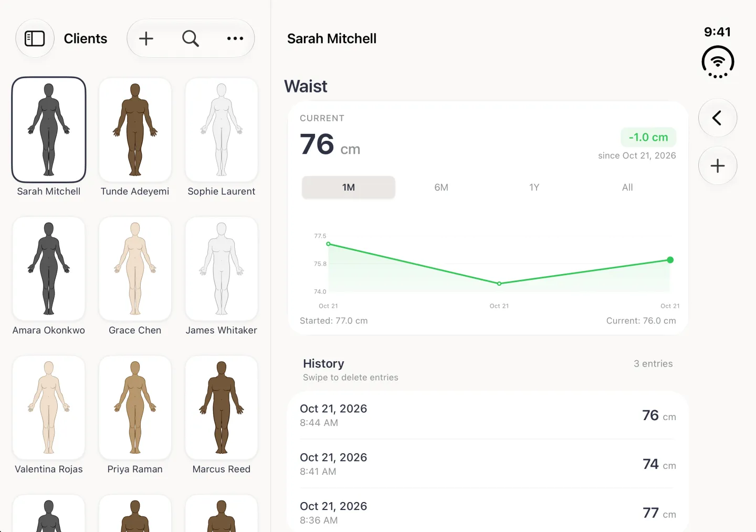Click the 77 cm history value
Screen dimensions: 756x532
pyautogui.click(x=659, y=513)
